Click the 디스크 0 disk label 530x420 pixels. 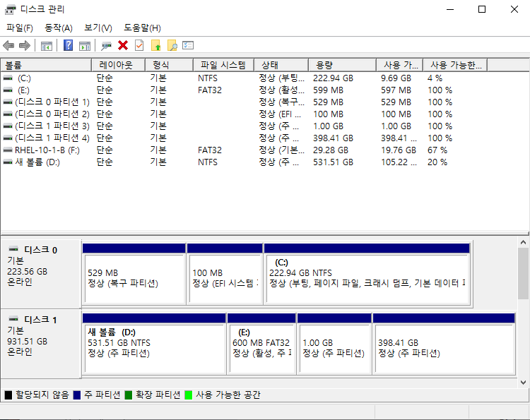(x=40, y=250)
